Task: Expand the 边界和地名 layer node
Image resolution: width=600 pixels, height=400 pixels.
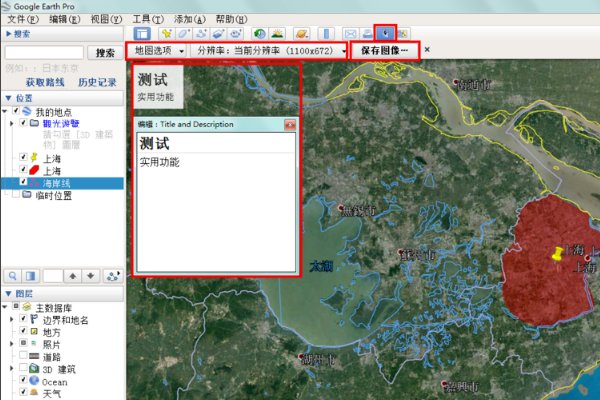Action: point(11,319)
